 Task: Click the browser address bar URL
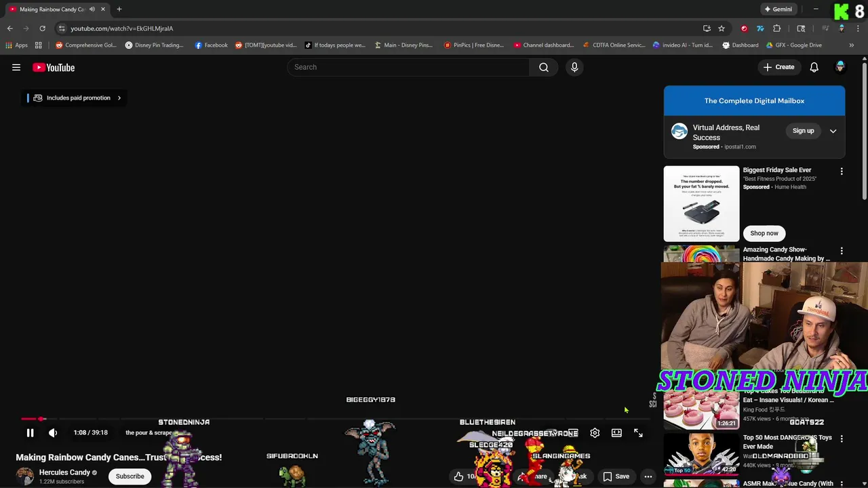click(121, 28)
